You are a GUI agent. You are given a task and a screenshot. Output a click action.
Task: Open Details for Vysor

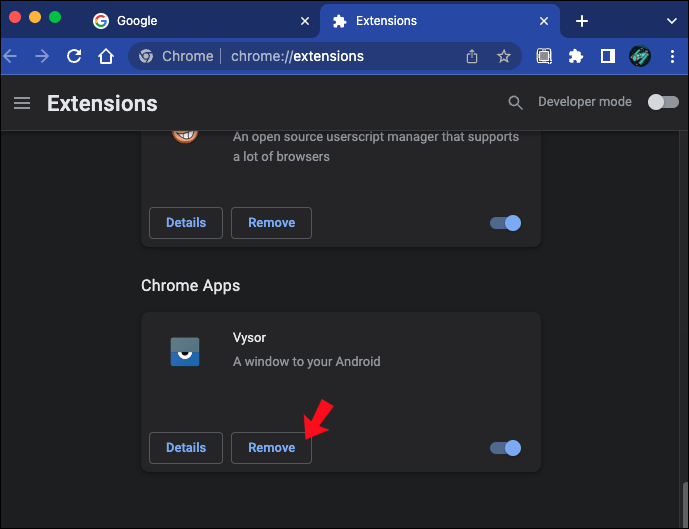(x=186, y=448)
